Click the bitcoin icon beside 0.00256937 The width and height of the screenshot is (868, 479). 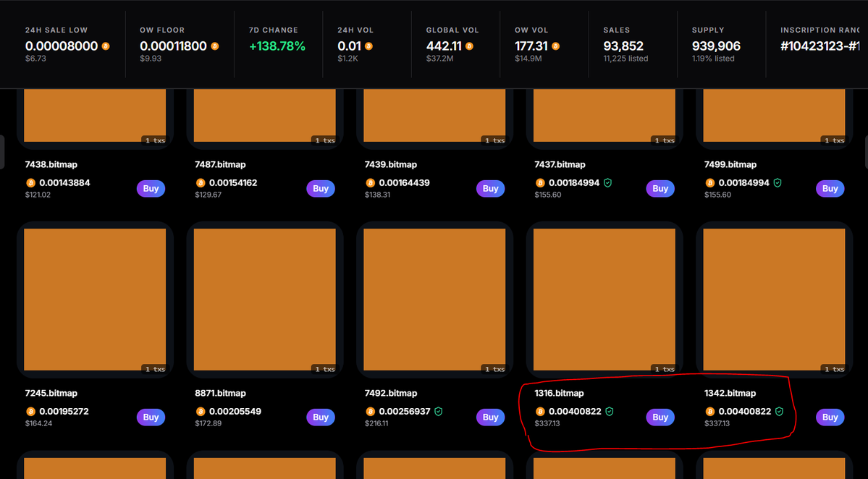[371, 412]
